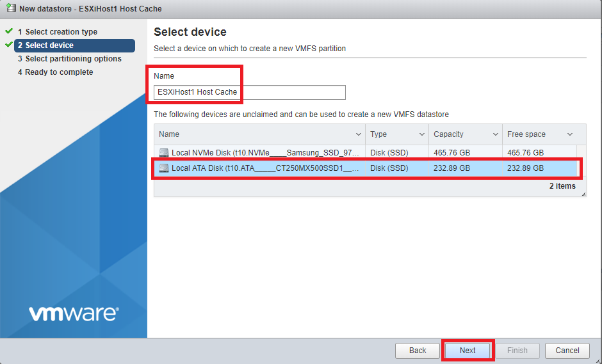Open the Type column dropdown arrow
Image resolution: width=602 pixels, height=364 pixels.
click(422, 134)
